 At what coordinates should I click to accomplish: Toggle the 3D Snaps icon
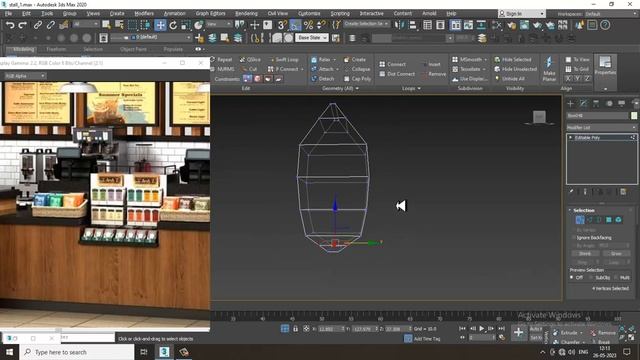click(x=282, y=25)
